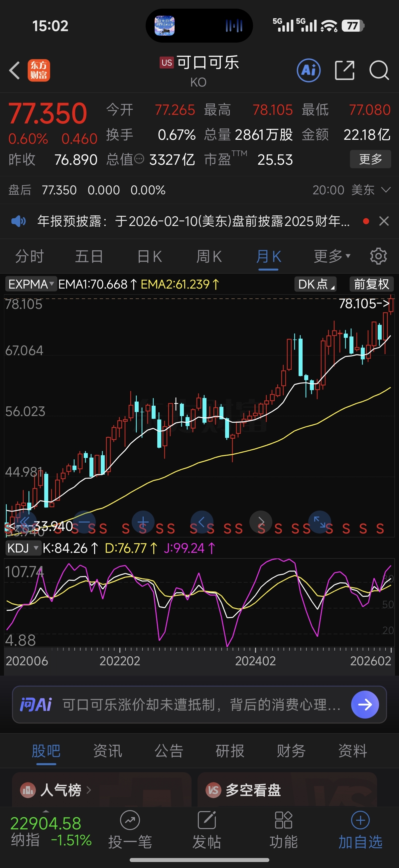399x868 pixels.
Task: Tap the 总值 info smiley icon
Action: pyautogui.click(x=139, y=158)
